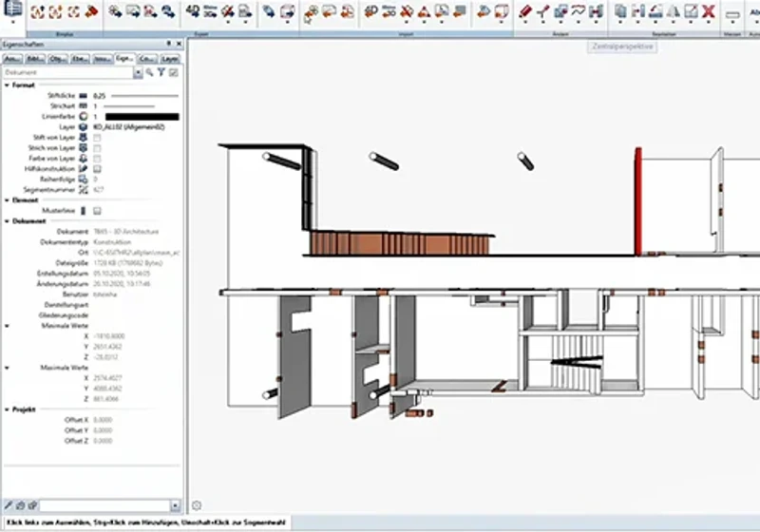Collapse the Maximale Werte group
Viewport: 760px width, 532px height.
7,368
